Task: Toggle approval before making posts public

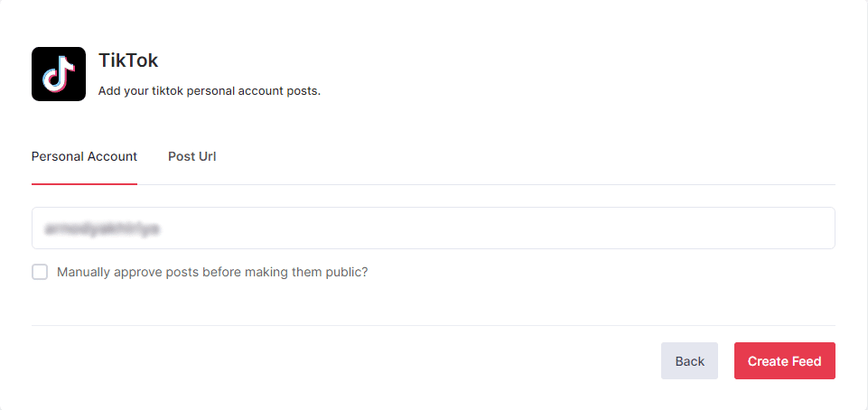Action: pyautogui.click(x=40, y=272)
